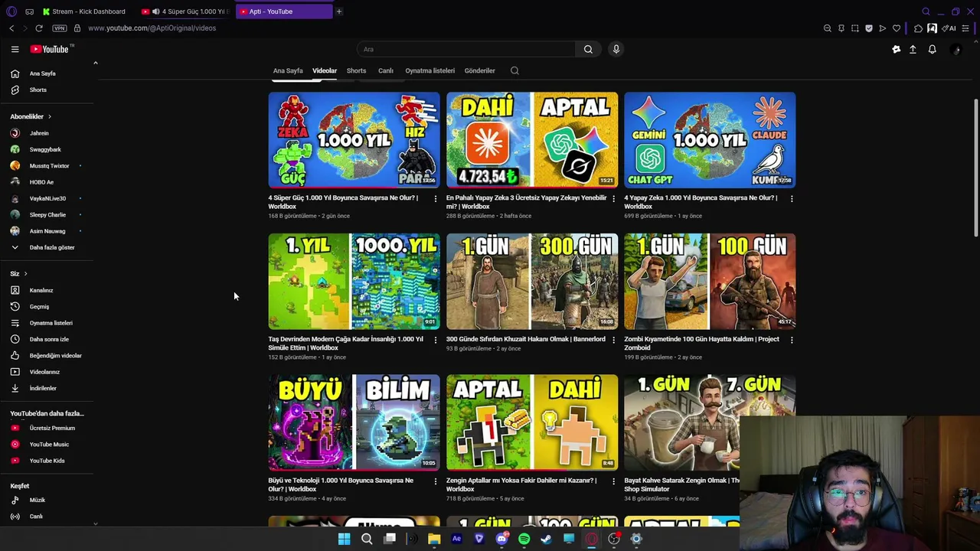This screenshot has height=551, width=980.
Task: Click the search magnifier button beside Ara
Action: [x=588, y=49]
